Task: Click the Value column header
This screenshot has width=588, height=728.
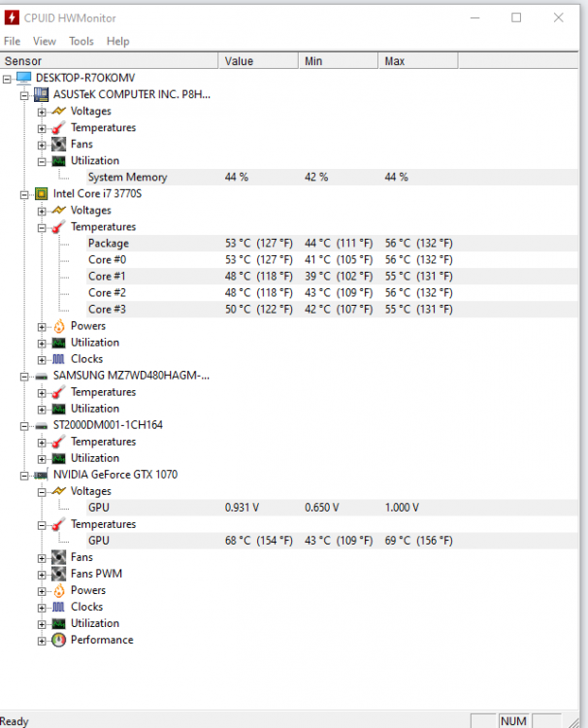Action: [258, 61]
